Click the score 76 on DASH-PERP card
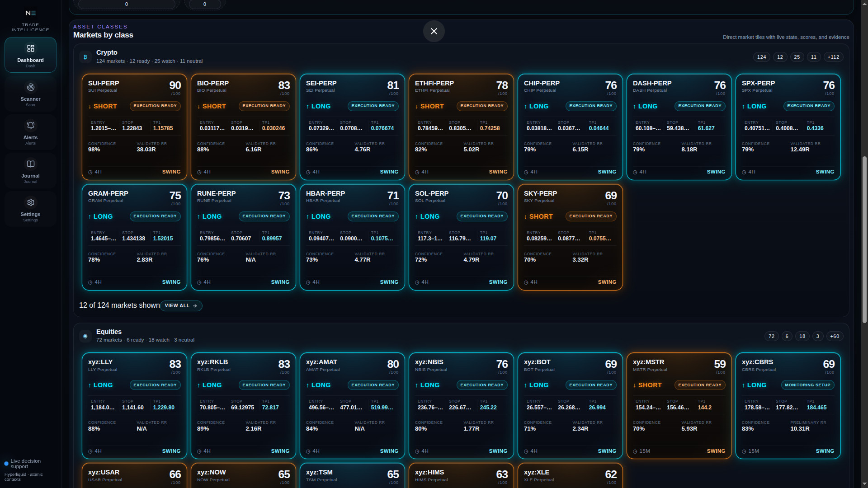 pyautogui.click(x=720, y=85)
